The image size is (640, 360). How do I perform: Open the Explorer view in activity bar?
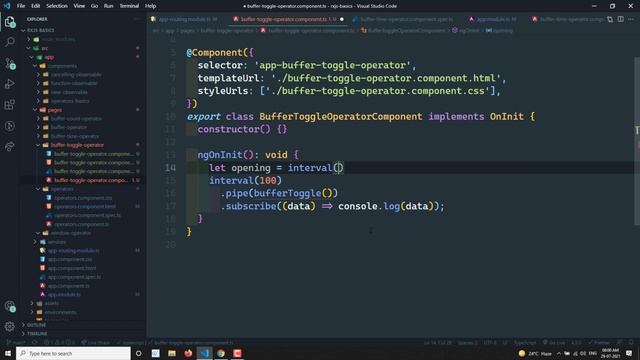pos(10,22)
